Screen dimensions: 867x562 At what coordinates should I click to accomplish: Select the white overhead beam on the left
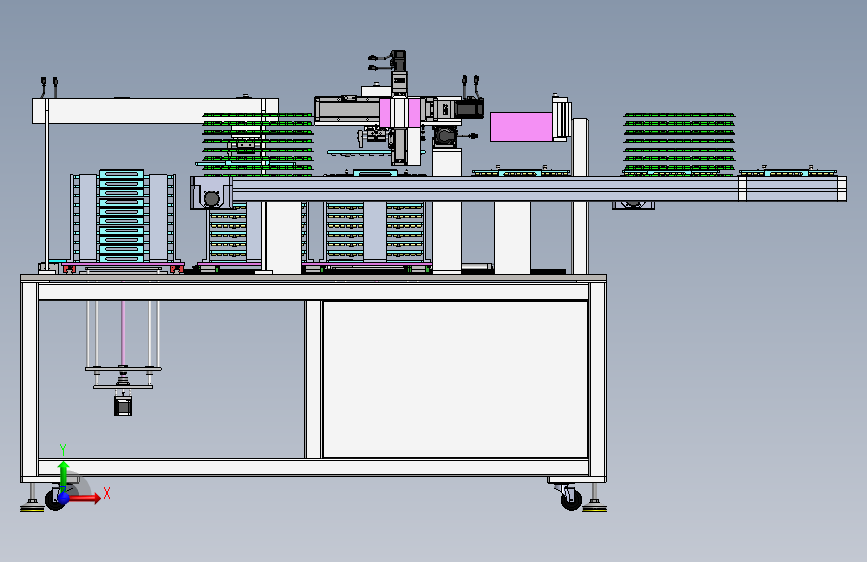[x=155, y=111]
